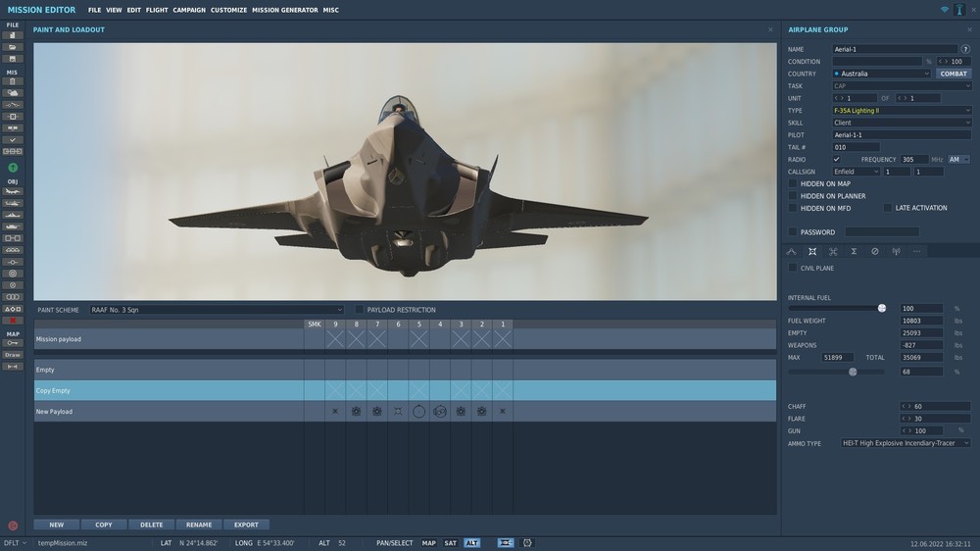The height and width of the screenshot is (551, 980).
Task: Enable HIDDEN ON PLANNER checkbox
Action: pyautogui.click(x=793, y=196)
